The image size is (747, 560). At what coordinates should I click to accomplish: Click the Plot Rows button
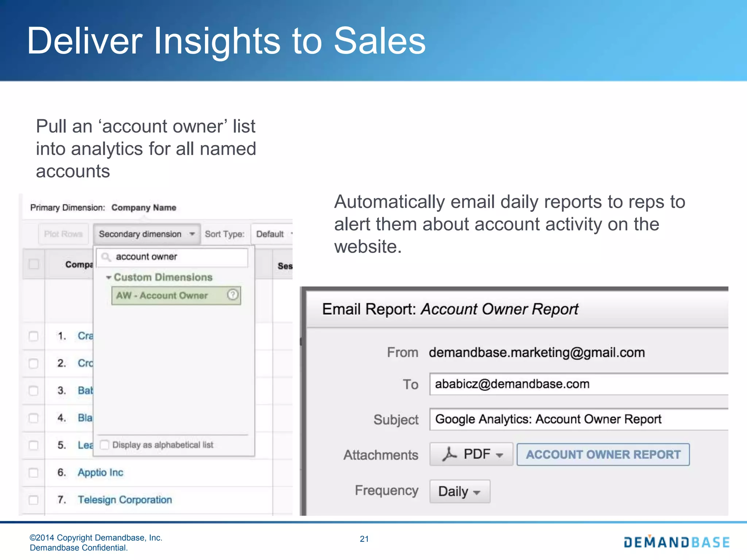[x=63, y=234]
